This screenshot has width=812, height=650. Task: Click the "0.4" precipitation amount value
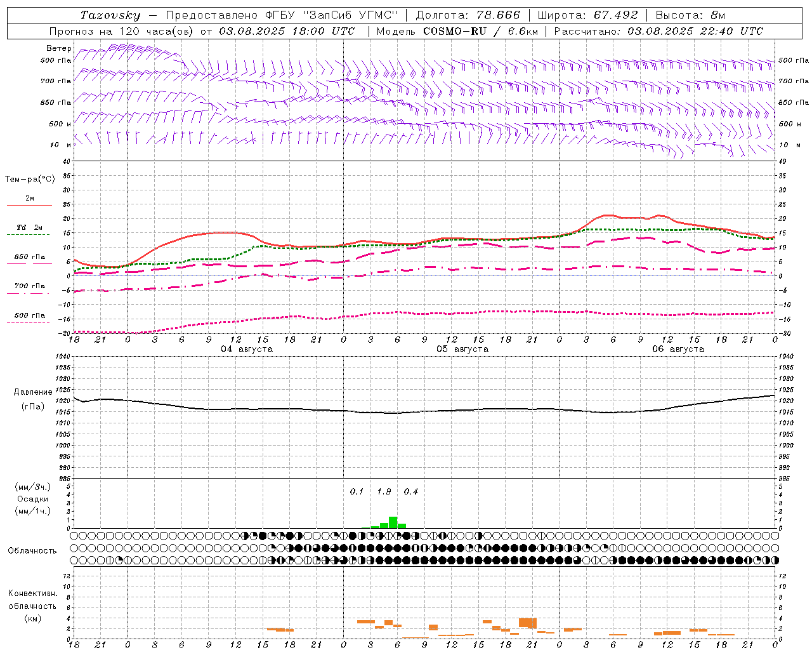click(x=411, y=491)
